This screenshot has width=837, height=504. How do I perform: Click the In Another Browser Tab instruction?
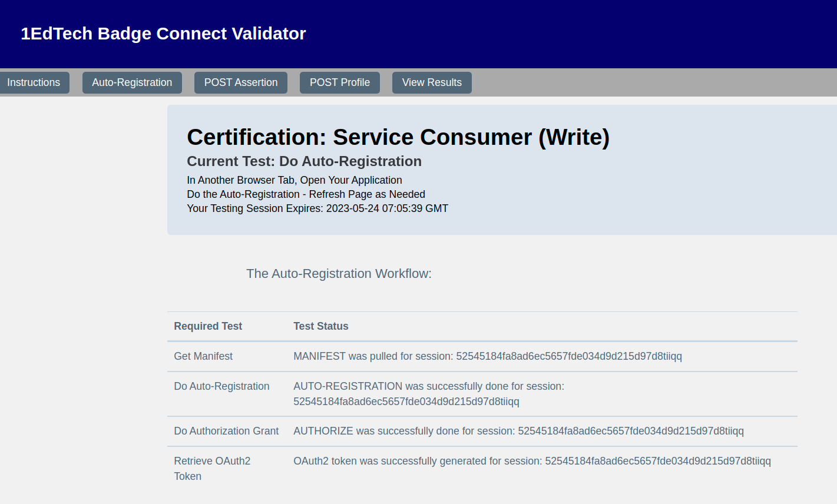(x=295, y=180)
